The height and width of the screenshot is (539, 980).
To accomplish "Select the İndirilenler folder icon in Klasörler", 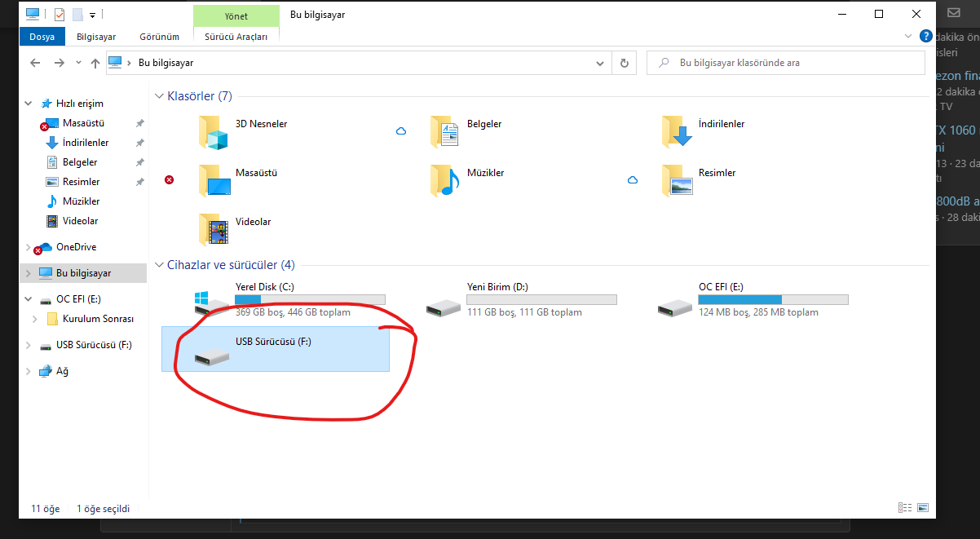I will [678, 132].
